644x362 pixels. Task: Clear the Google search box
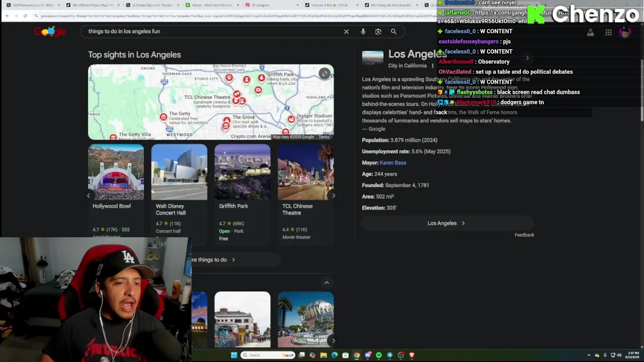tap(346, 32)
